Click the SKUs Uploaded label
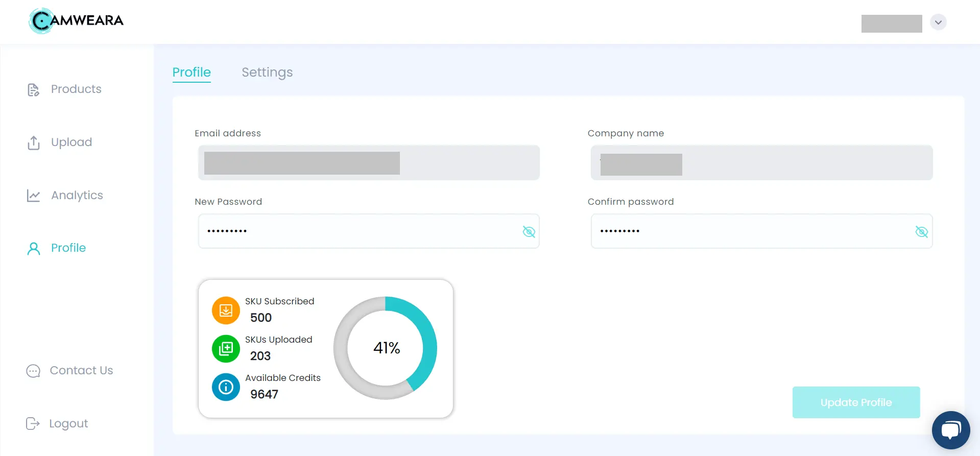 [279, 340]
